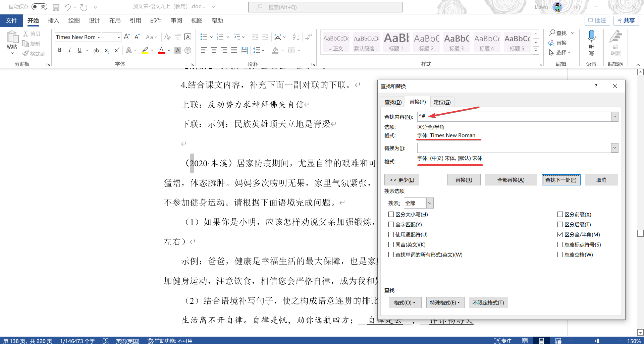Viewport: 644px width, 344px height.
Task: Toggle AutoSave switch
Action: (x=39, y=7)
